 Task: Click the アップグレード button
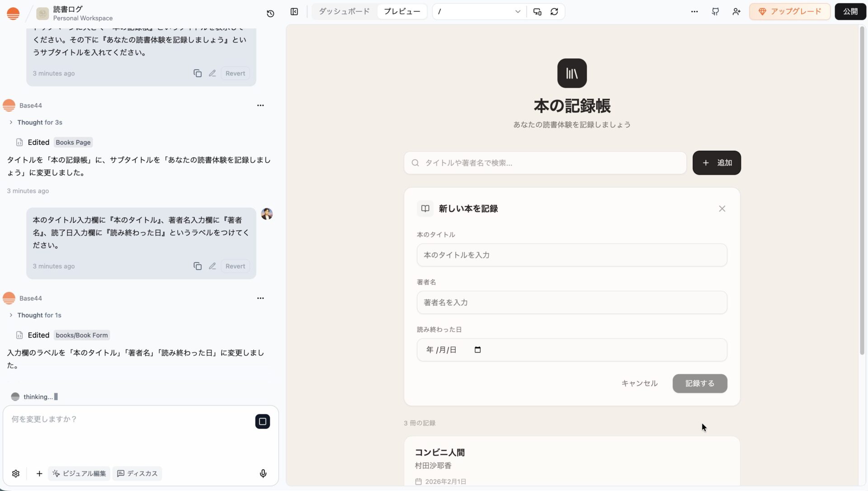(789, 12)
